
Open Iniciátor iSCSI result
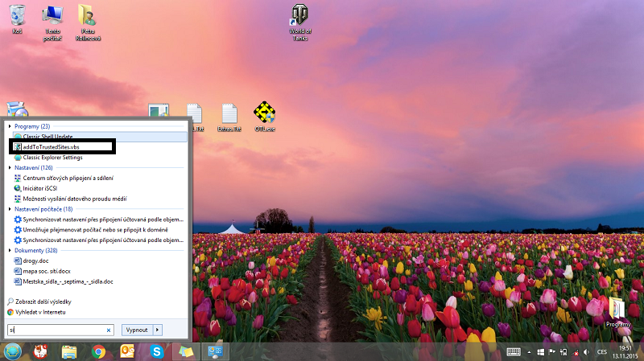99,188
